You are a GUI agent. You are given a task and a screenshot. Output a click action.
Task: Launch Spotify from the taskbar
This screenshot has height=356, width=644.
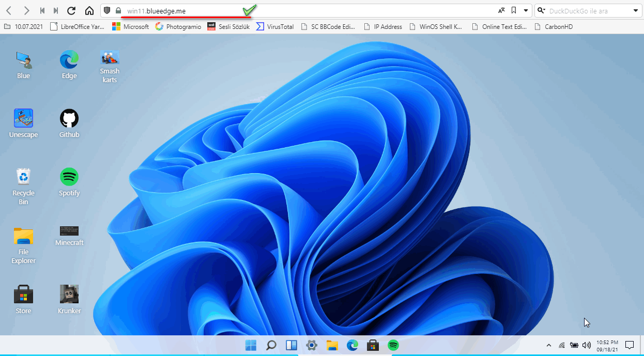click(393, 345)
